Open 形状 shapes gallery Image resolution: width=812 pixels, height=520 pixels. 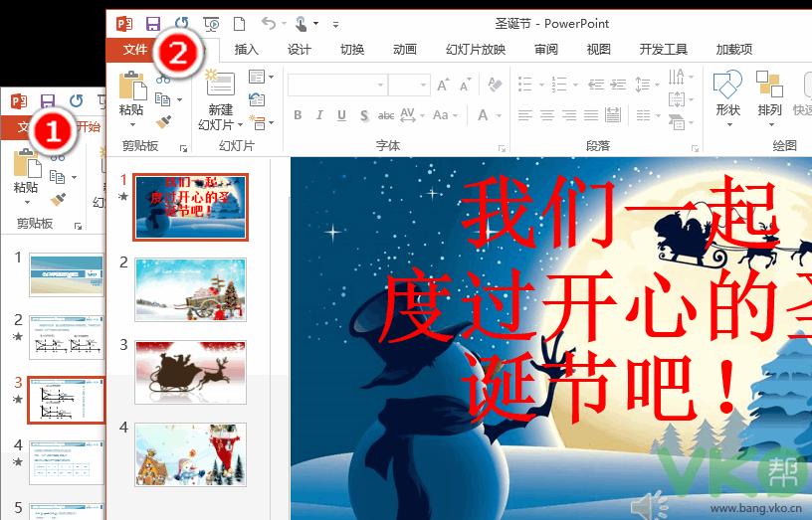pos(727,98)
